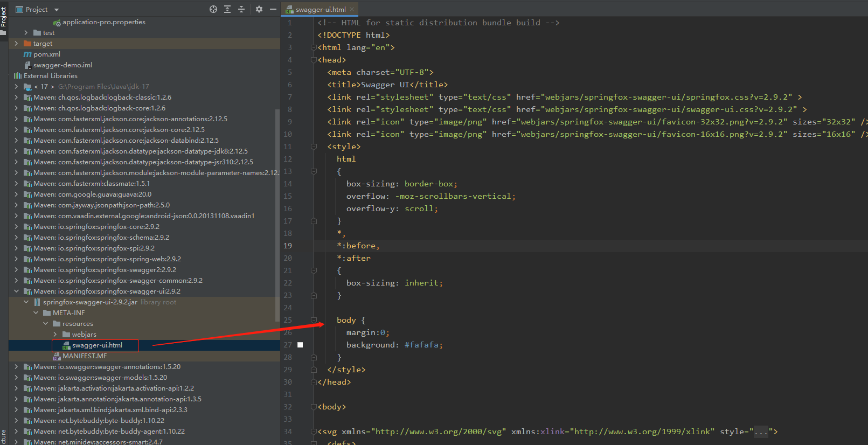The width and height of the screenshot is (868, 445).
Task: Click the pom.xml Maven file icon
Action: 27,54
